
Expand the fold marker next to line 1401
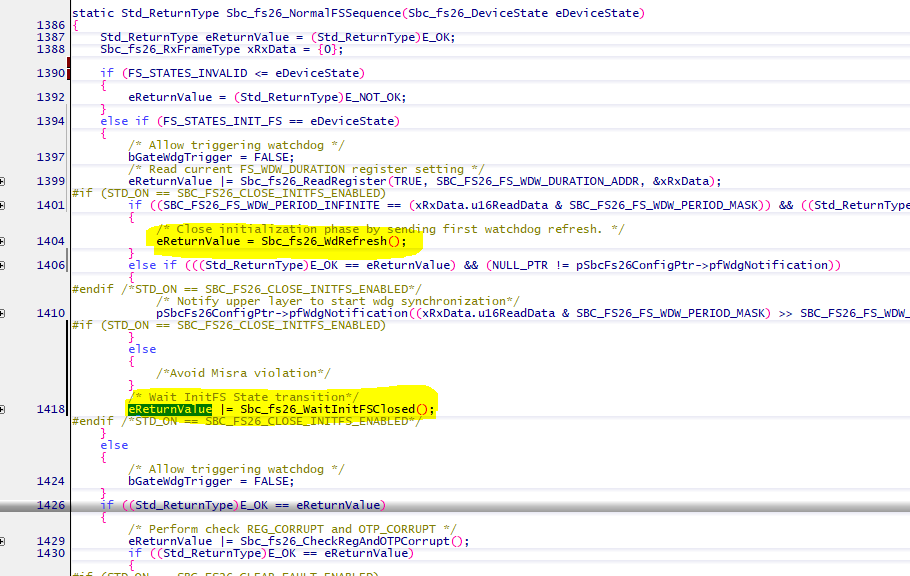[x=5, y=205]
